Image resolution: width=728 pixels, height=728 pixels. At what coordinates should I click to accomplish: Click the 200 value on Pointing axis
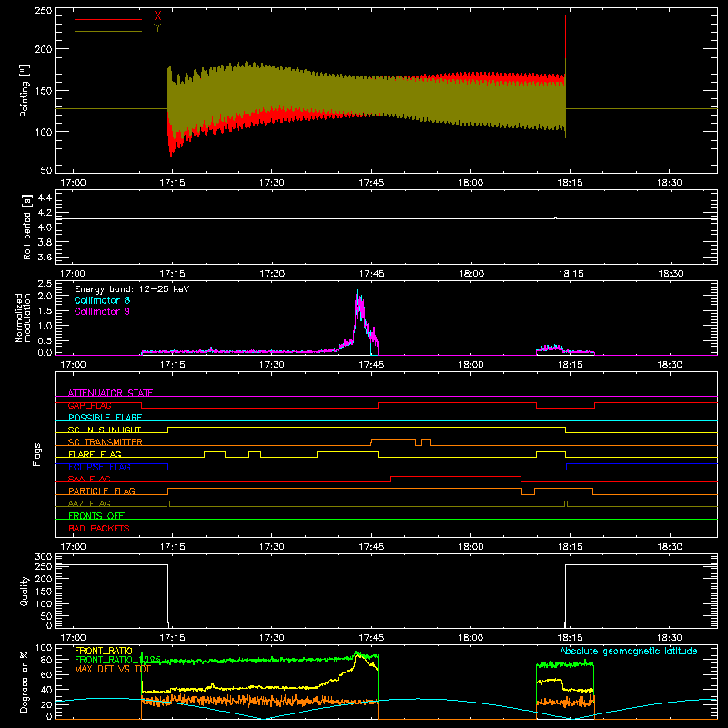(x=43, y=49)
